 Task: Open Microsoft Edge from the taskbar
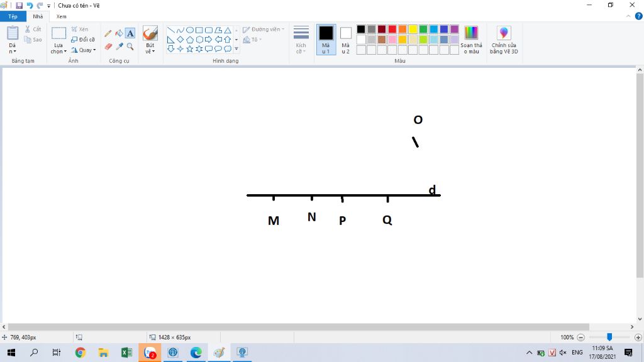pos(196,353)
